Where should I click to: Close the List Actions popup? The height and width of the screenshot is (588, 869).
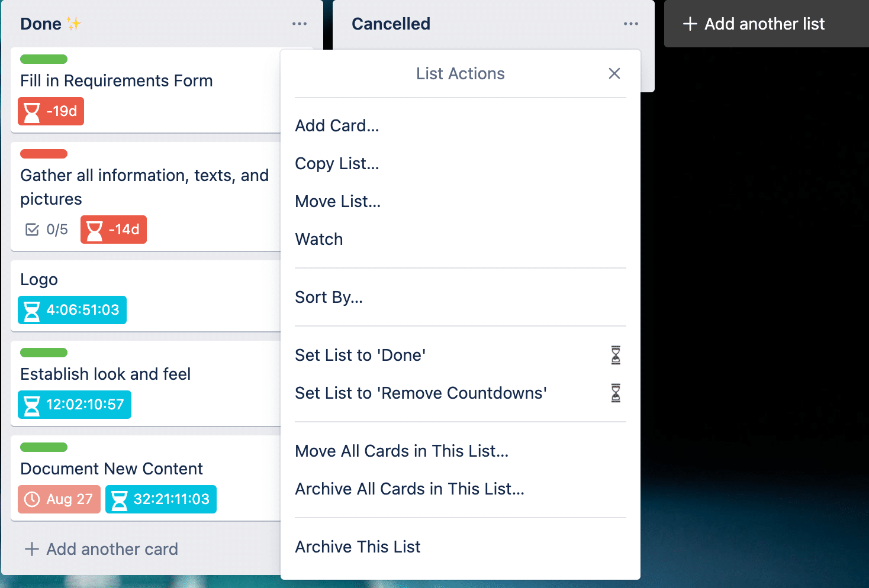click(614, 73)
